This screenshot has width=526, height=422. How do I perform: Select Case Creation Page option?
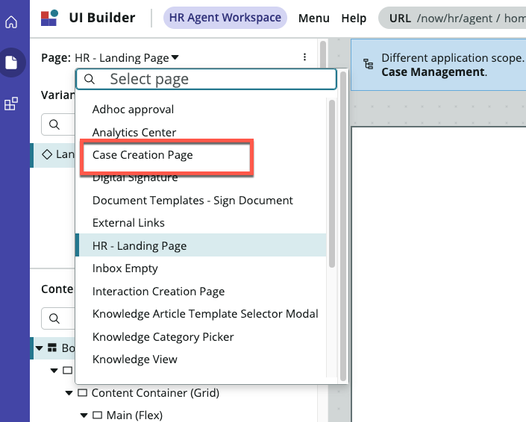201,155
